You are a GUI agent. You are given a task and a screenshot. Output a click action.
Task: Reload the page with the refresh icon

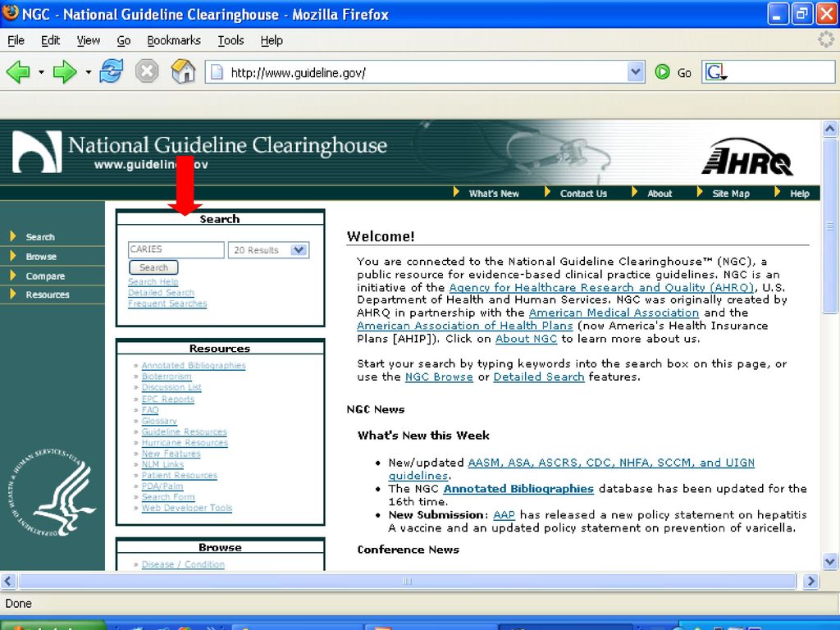click(x=111, y=71)
